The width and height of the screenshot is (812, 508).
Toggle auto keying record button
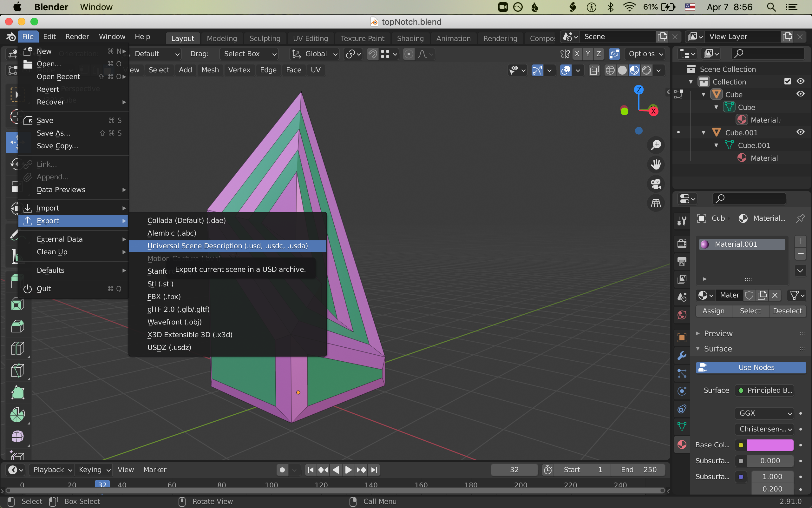(282, 470)
